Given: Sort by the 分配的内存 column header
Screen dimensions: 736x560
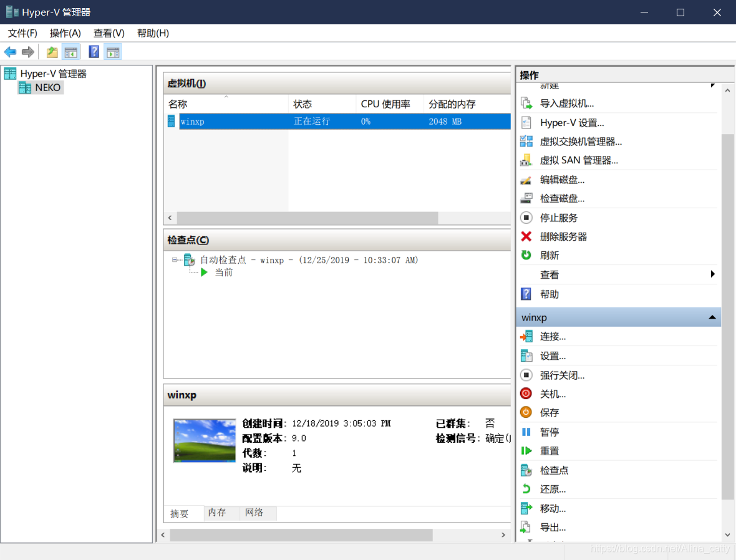Looking at the screenshot, I should pos(467,104).
